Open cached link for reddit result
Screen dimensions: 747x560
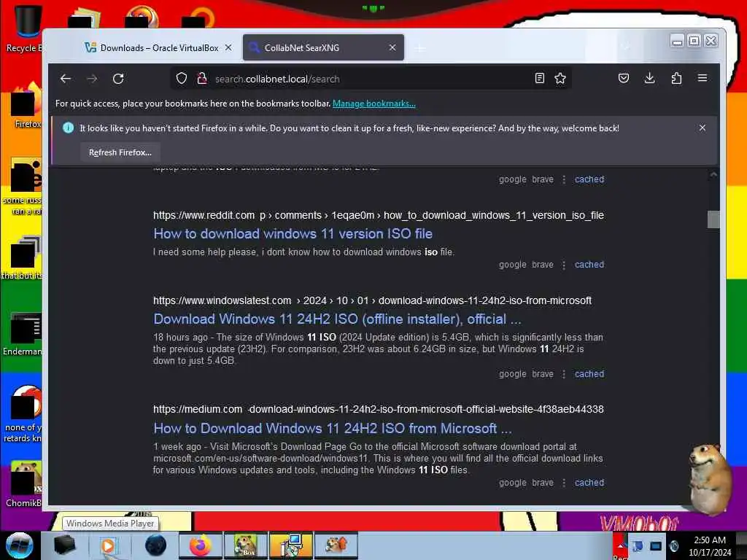(x=589, y=264)
